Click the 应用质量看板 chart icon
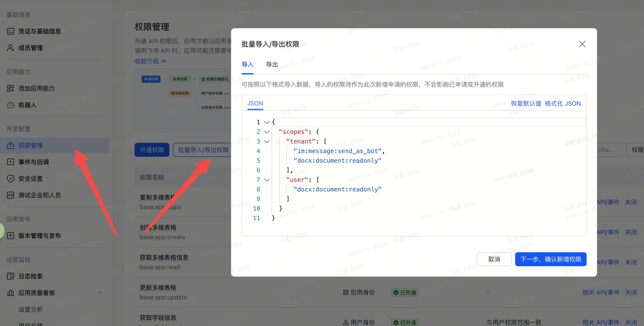 [x=10, y=293]
